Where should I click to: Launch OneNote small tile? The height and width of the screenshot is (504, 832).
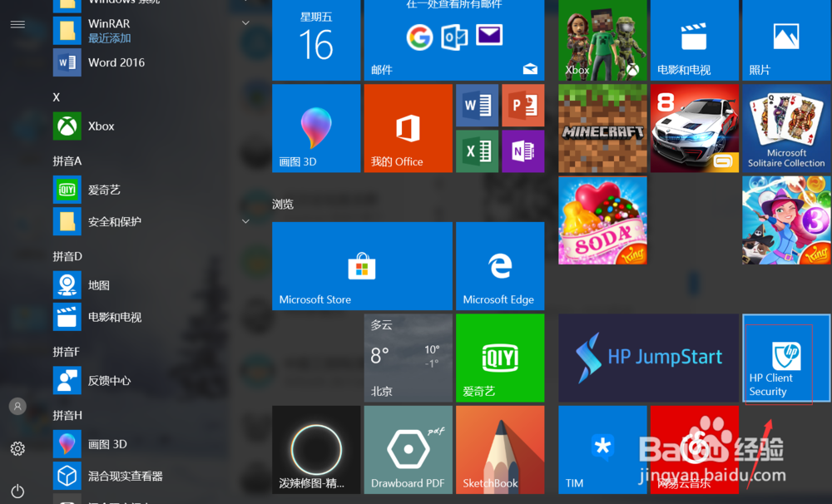tap(523, 151)
